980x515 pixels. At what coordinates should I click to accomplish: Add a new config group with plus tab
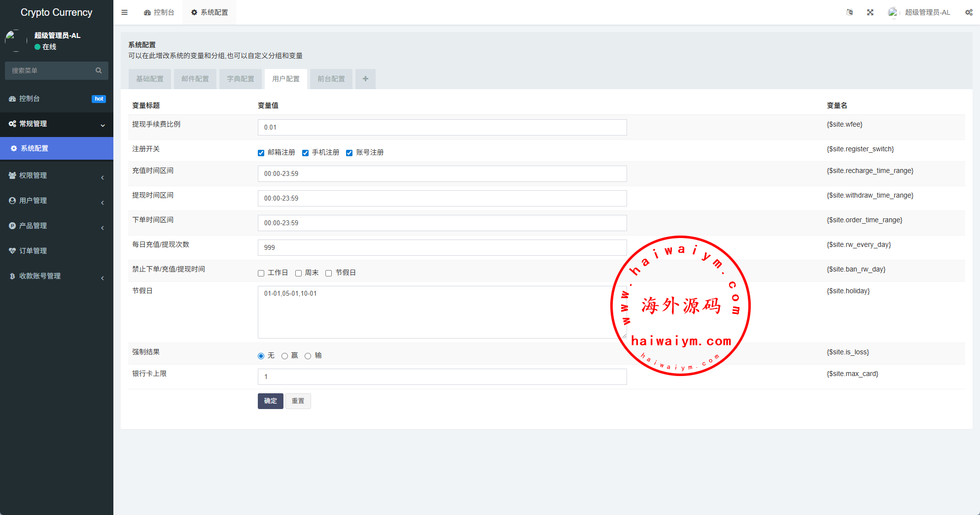click(x=365, y=79)
